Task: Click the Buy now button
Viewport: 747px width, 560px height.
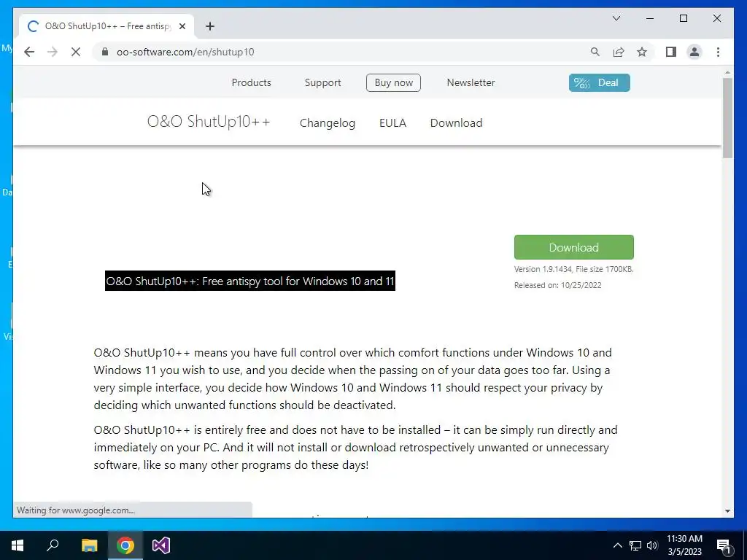Action: tap(393, 82)
